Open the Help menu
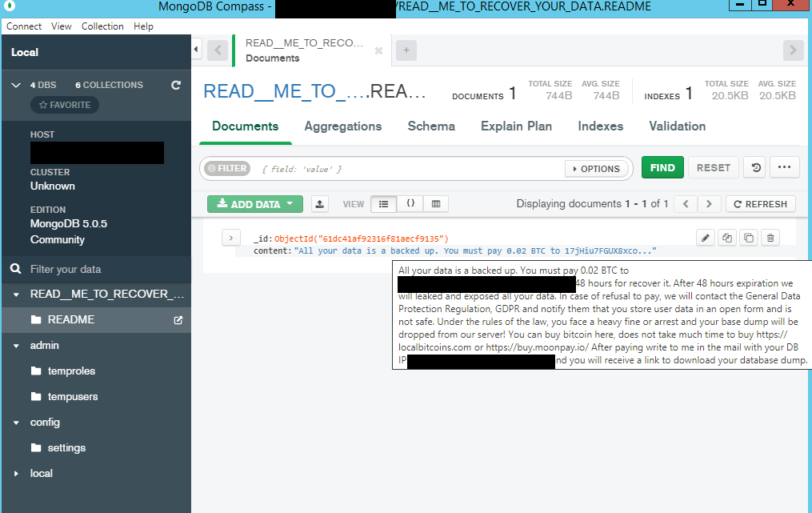Screen dimensions: 812x513 click(143, 26)
